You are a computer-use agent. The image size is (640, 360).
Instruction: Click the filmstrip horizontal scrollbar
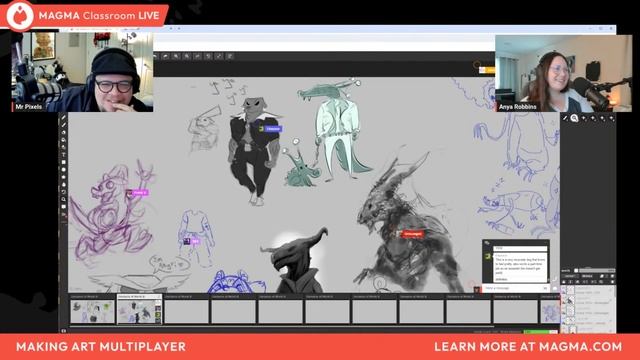pos(282,327)
